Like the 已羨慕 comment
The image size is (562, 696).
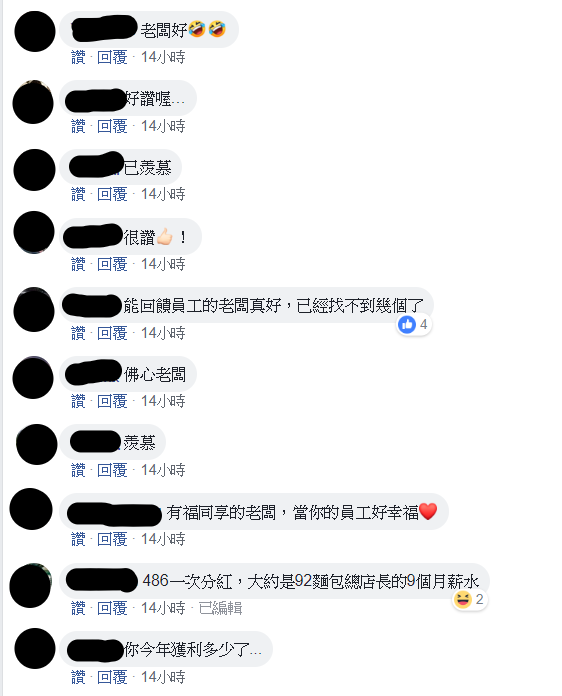point(78,194)
